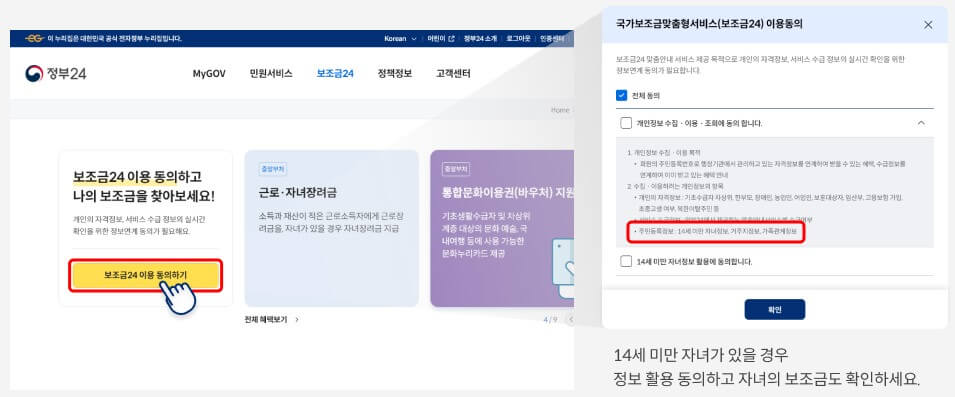Screen dimensions: 955x397
Task: Check 개인정보 수집·이용·조회 동의 checkbox
Action: [626, 123]
